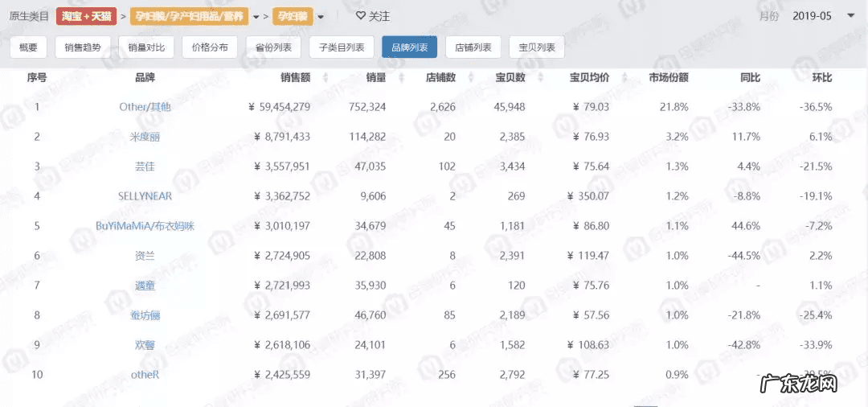Open the SELLYNEAR brand link
This screenshot has height=407, width=868.
pos(145,196)
